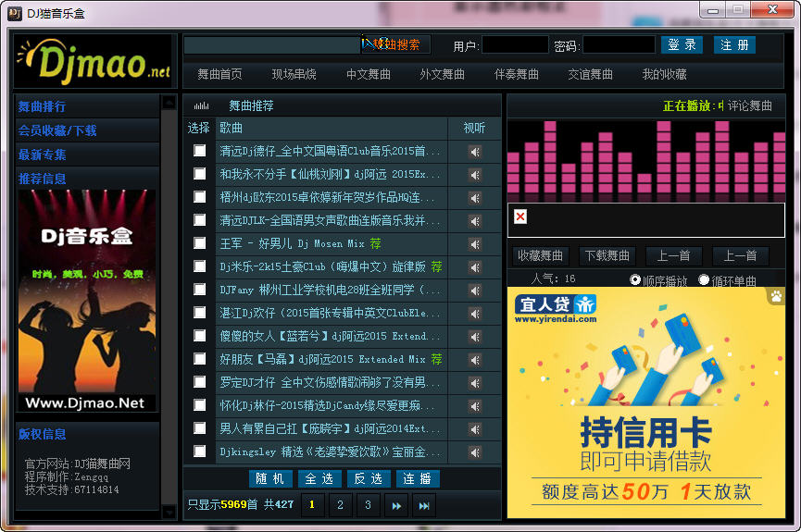
Task: Click the broken image icon in player
Action: (520, 217)
